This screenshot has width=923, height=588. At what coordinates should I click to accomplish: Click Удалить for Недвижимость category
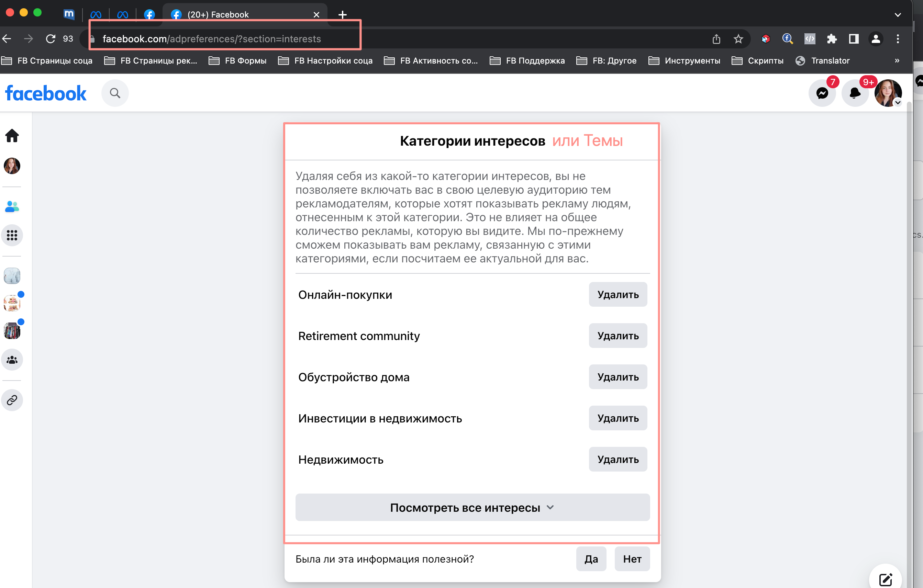click(x=617, y=460)
